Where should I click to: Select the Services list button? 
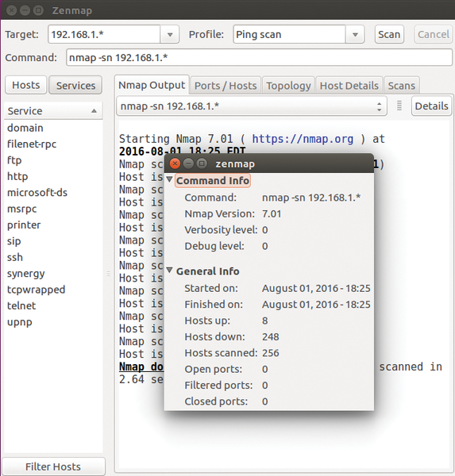pos(75,86)
